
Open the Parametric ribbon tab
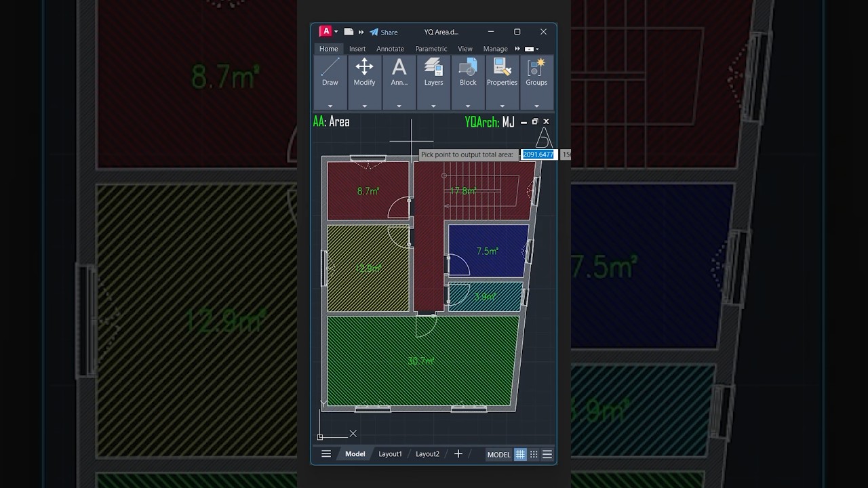(431, 49)
